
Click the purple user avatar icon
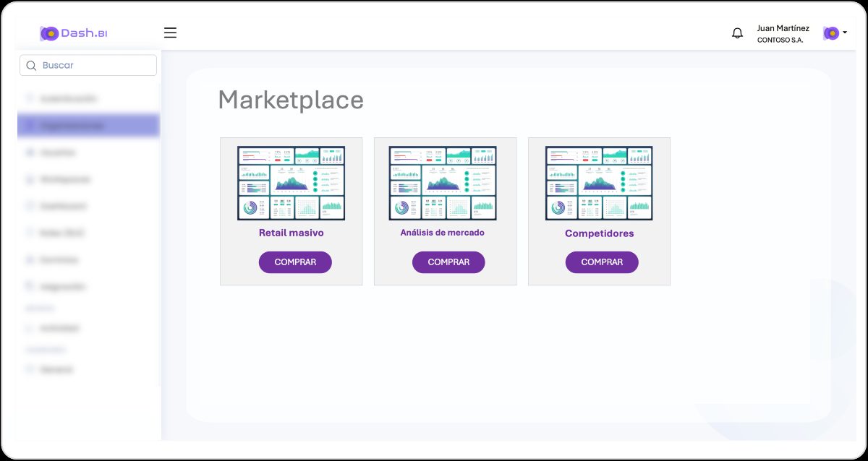click(x=831, y=33)
